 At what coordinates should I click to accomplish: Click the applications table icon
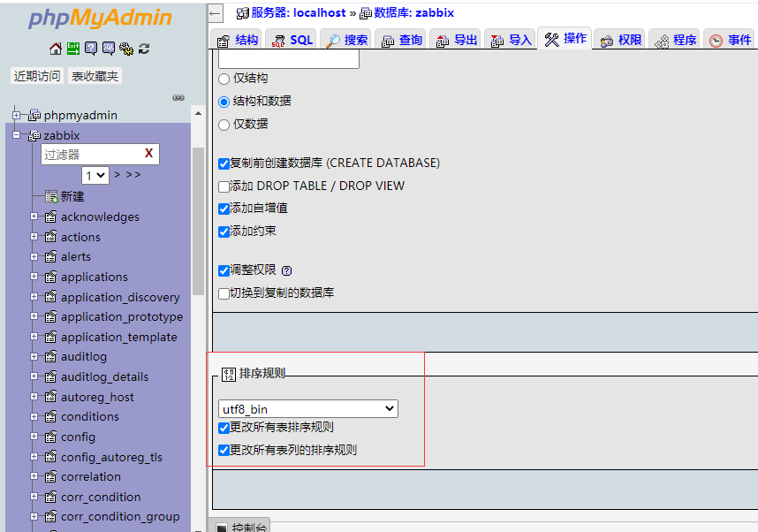[50, 277]
